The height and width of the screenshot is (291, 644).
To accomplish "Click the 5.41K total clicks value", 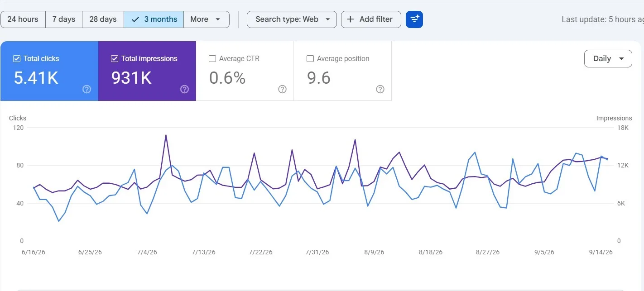I will coord(36,78).
